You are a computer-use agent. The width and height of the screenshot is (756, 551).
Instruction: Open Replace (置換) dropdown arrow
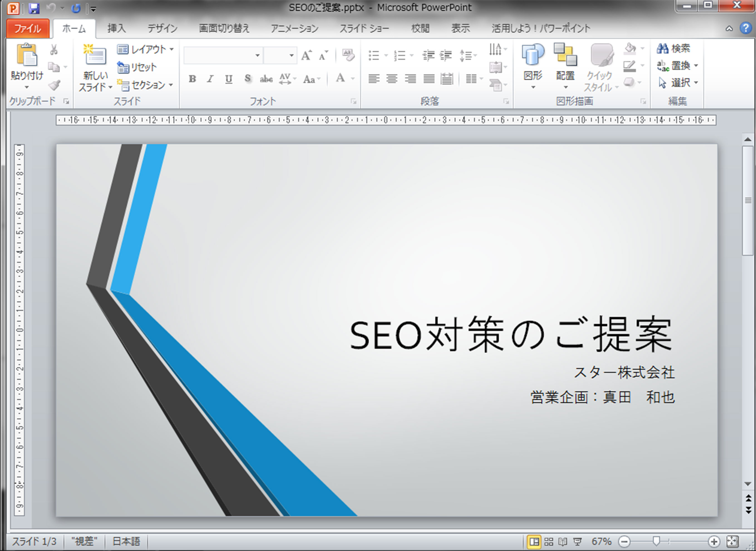tap(696, 66)
